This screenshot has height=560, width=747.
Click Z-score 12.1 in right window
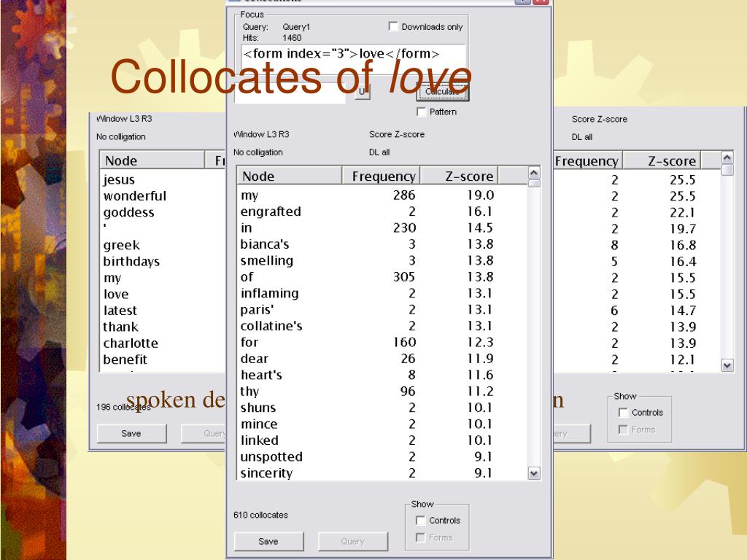(x=683, y=359)
